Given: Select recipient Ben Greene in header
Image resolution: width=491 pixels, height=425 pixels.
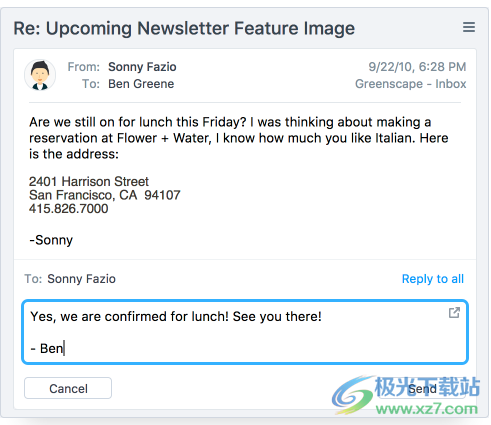Looking at the screenshot, I should pyautogui.click(x=141, y=84).
